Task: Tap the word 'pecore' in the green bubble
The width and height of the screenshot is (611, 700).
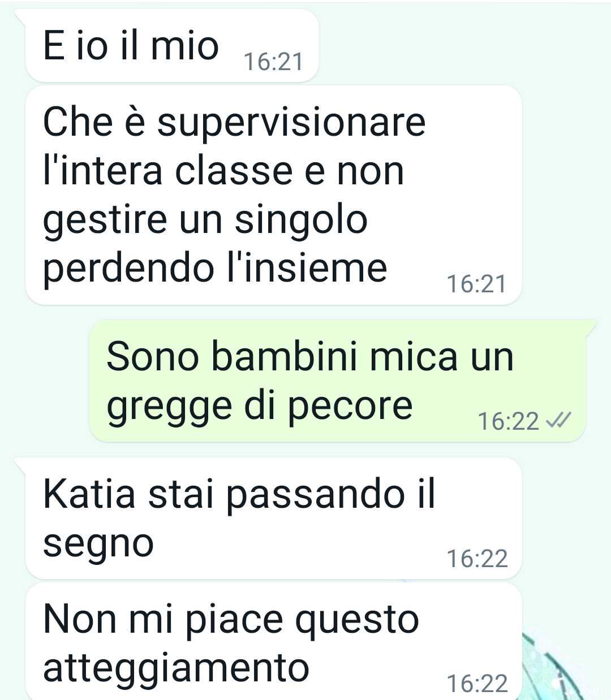Action: (x=350, y=406)
